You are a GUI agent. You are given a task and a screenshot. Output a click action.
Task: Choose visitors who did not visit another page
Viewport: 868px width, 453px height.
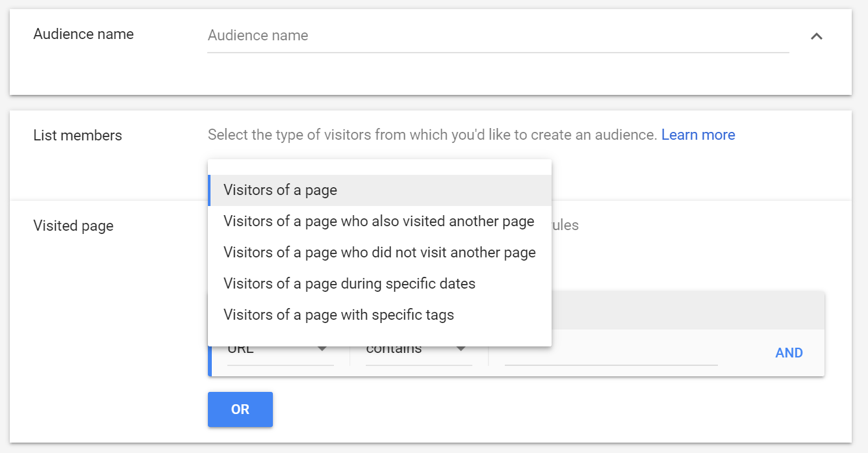click(379, 253)
